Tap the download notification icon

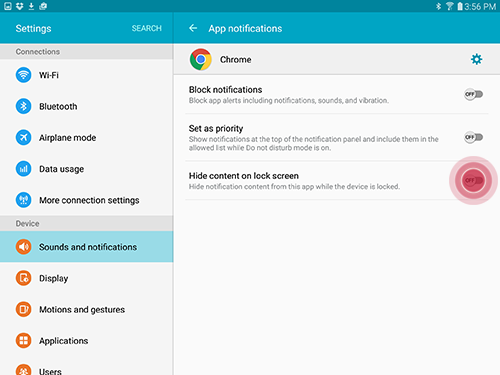point(31,6)
